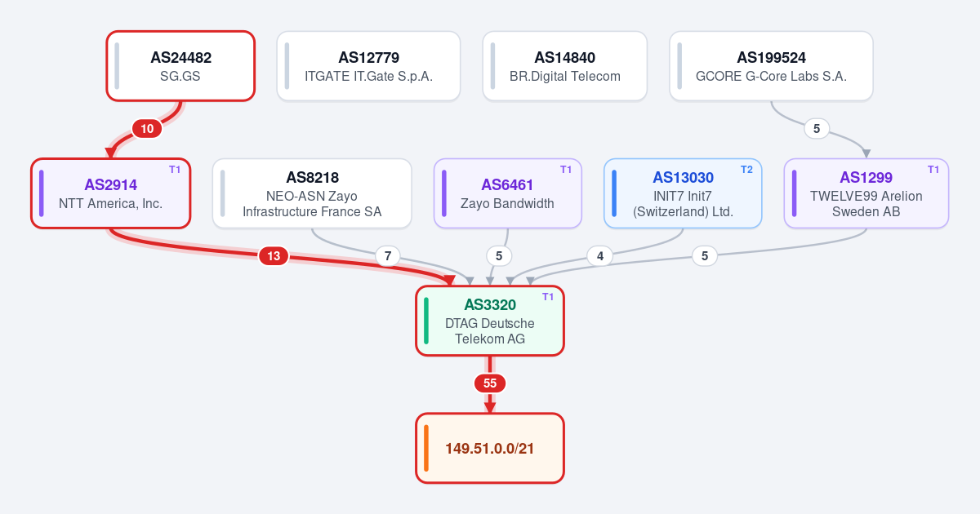Select the AS6461 Zayo Bandwidth node

(x=507, y=193)
